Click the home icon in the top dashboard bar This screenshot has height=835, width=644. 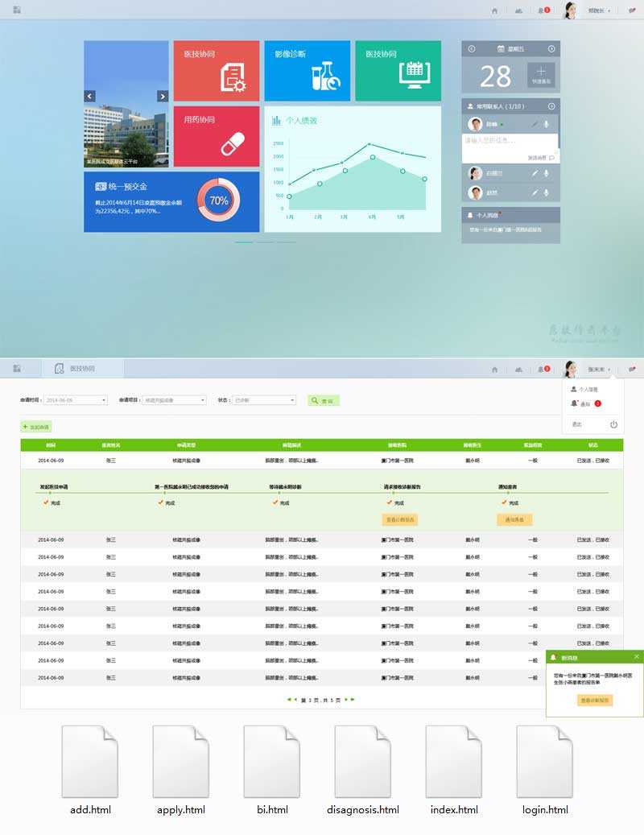coord(494,10)
